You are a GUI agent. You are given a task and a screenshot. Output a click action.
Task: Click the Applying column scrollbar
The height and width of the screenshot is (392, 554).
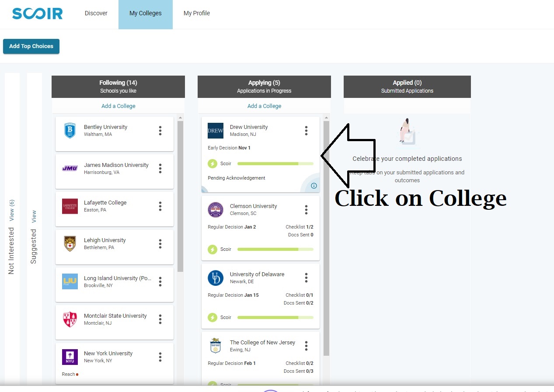(x=326, y=238)
